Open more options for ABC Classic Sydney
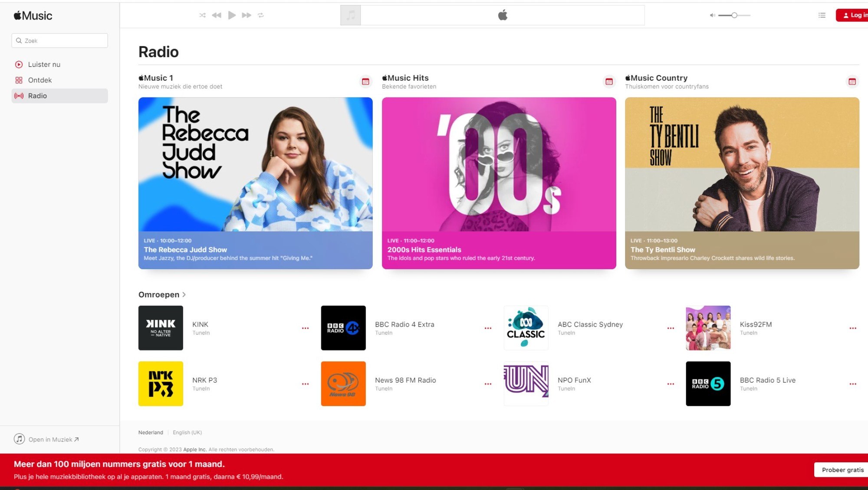868x490 pixels. 671,328
